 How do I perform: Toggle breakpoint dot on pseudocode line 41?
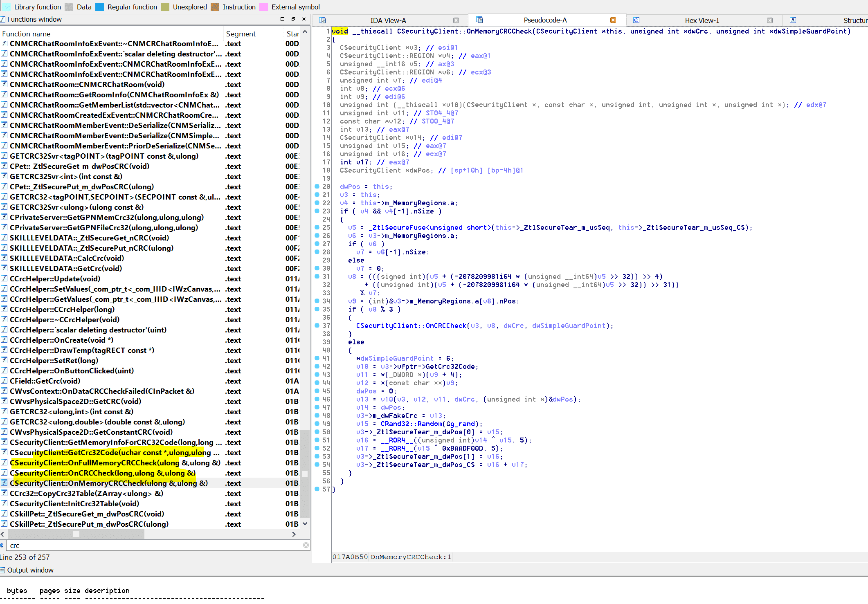coord(317,358)
